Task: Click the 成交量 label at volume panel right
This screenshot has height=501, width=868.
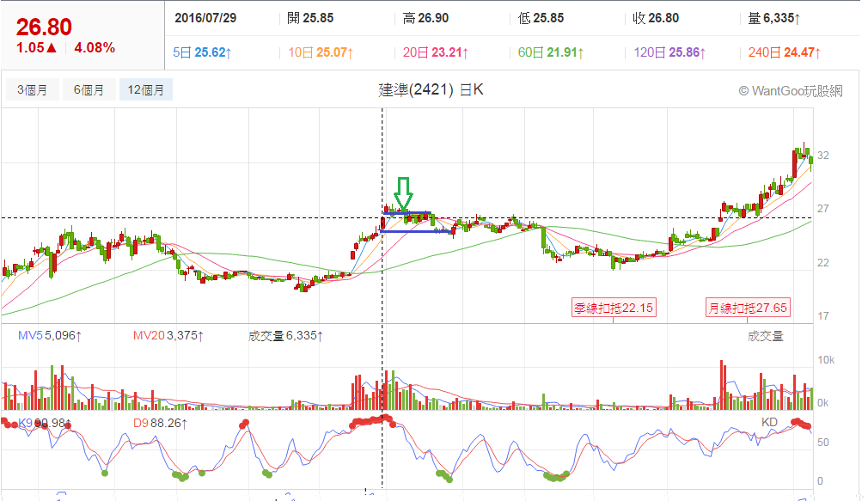Action: (x=766, y=336)
